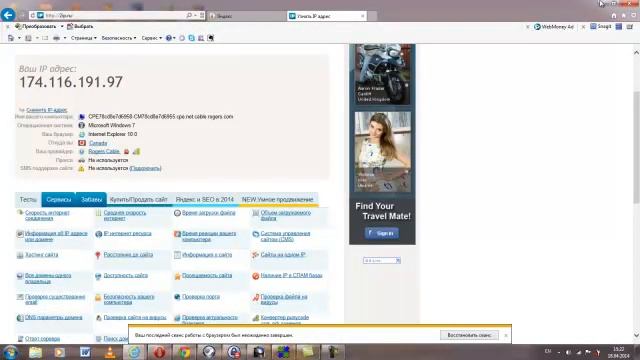Open 'Наличие IP в СПАМ базах' link
Screen dimensions: 640x360
[291, 276]
